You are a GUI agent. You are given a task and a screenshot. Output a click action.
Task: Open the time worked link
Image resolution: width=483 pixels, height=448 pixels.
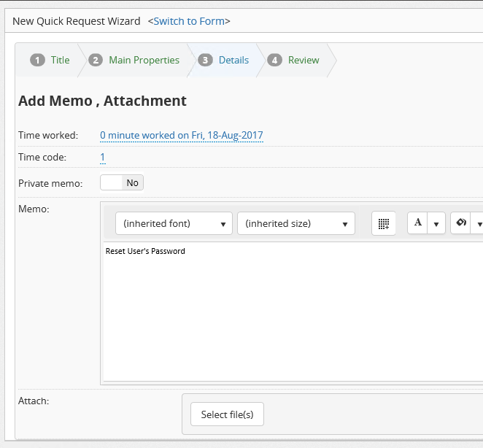click(x=181, y=135)
